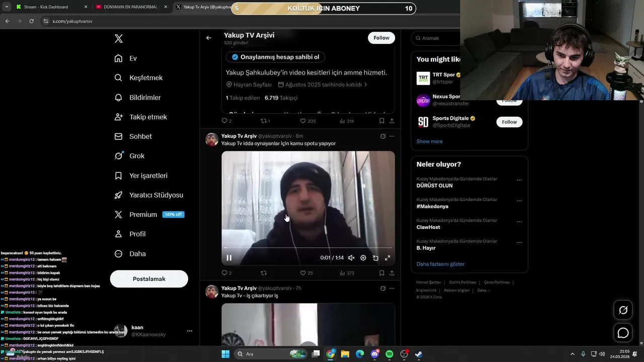Click the Postalamak post button
The height and width of the screenshot is (362, 644).
click(149, 279)
